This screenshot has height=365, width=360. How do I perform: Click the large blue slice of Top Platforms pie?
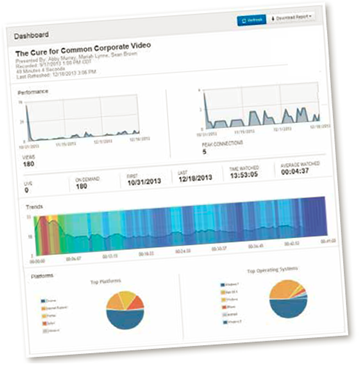coord(126,320)
